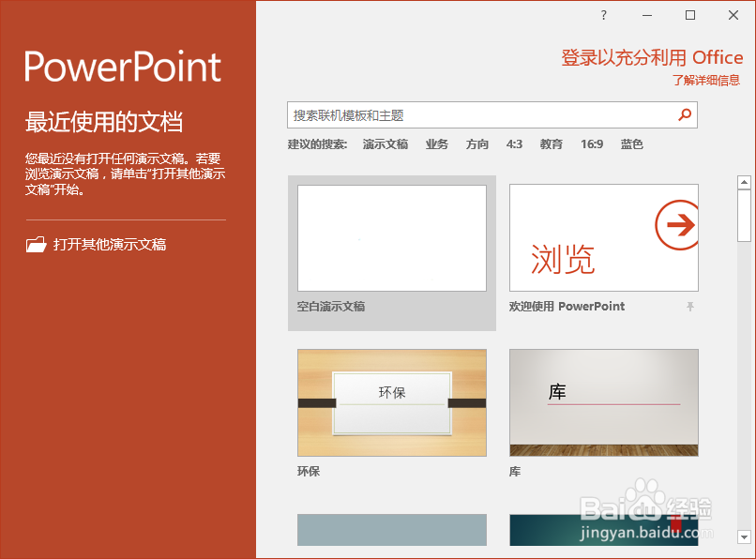Viewport: 756px width, 559px height.
Task: Select the 空白演示文稿 blank template thumbnail
Action: [392, 238]
